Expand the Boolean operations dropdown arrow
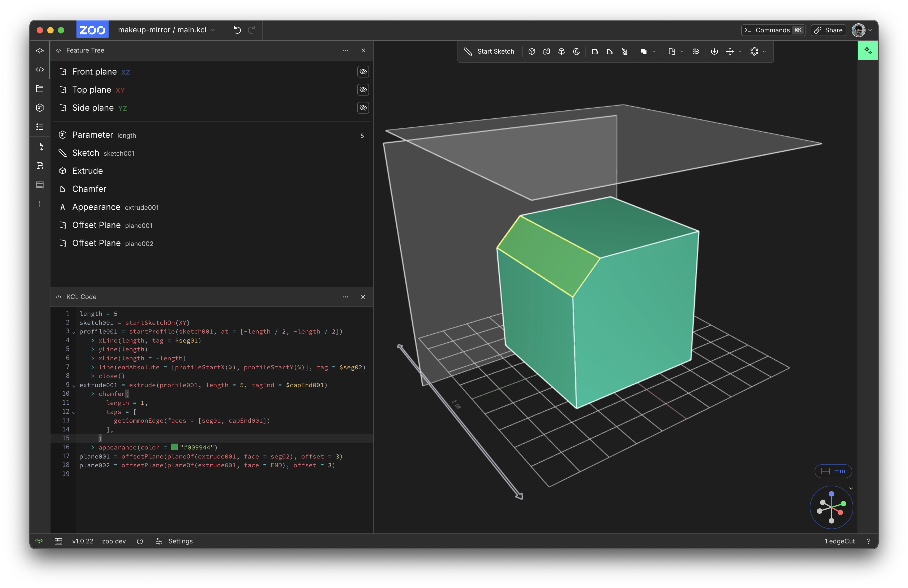The image size is (908, 588). (x=654, y=51)
